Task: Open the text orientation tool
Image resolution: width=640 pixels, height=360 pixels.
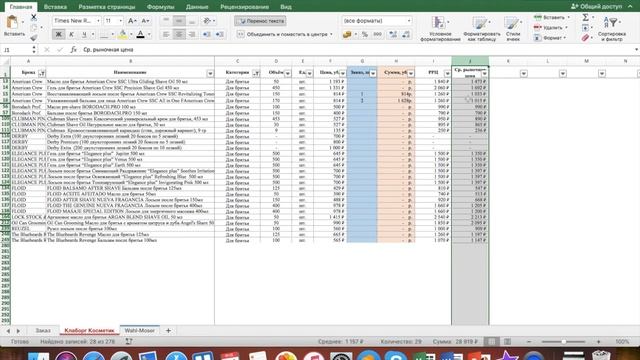Action: pos(207,20)
